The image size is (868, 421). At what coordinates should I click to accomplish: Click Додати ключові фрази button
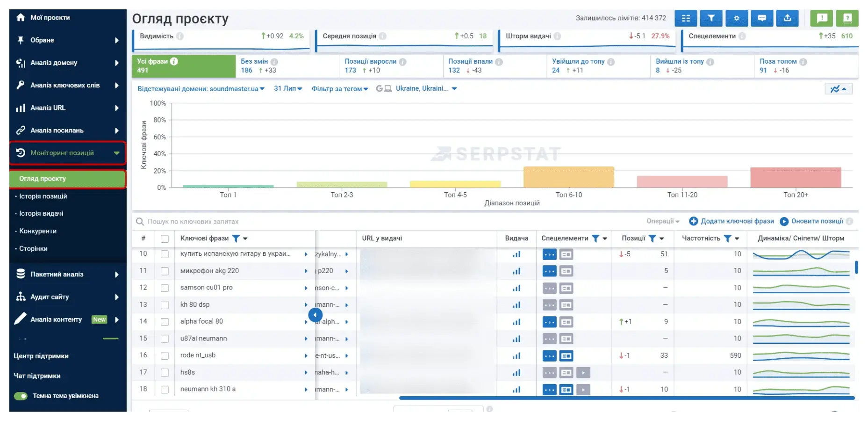tap(732, 221)
